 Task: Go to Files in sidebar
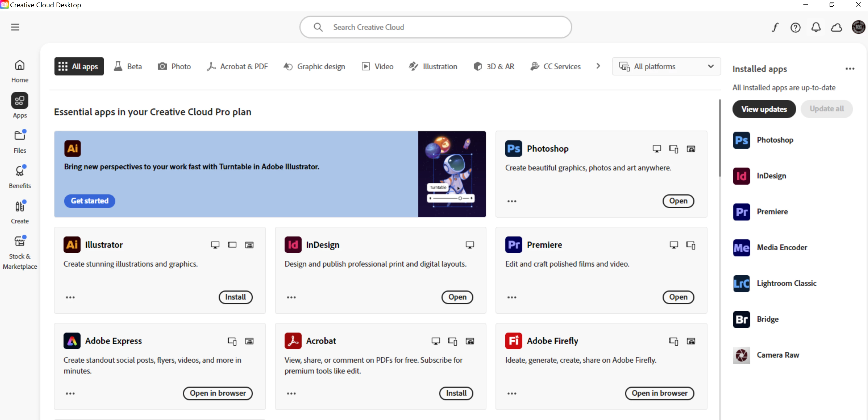click(x=20, y=141)
